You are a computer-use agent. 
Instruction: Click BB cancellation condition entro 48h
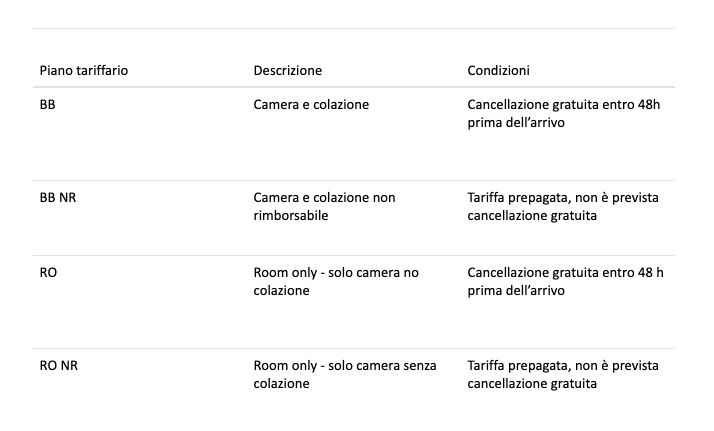563,114
